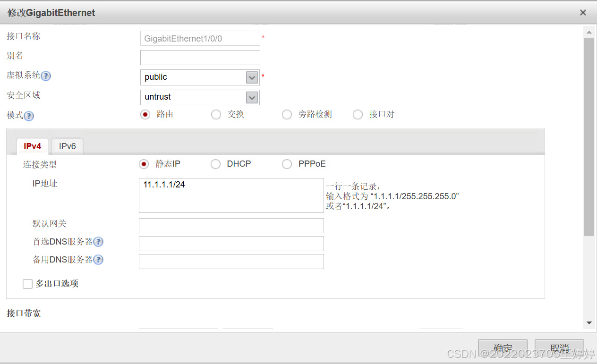This screenshot has height=364, width=597.
Task: Click the scrollbar up arrow
Action: click(x=589, y=33)
